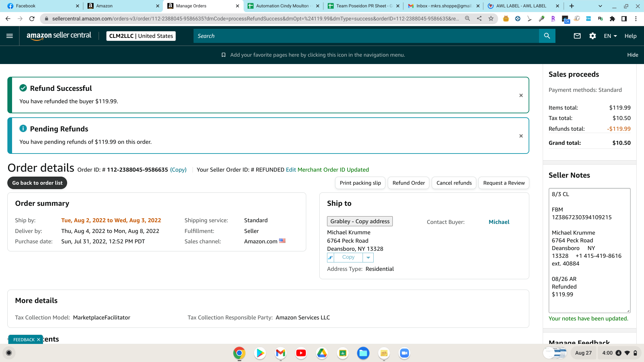Open the settings gear icon
644x362 pixels.
(x=593, y=36)
